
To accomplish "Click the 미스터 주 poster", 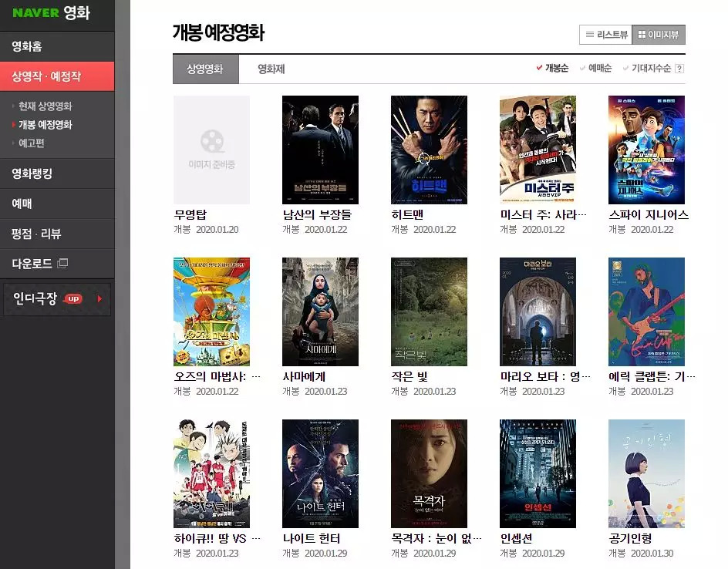I will pos(538,150).
